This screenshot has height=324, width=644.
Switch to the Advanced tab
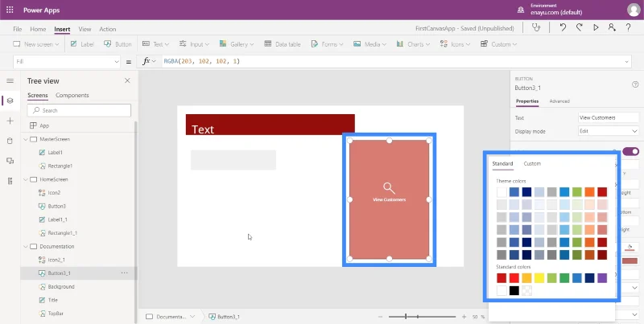point(559,100)
